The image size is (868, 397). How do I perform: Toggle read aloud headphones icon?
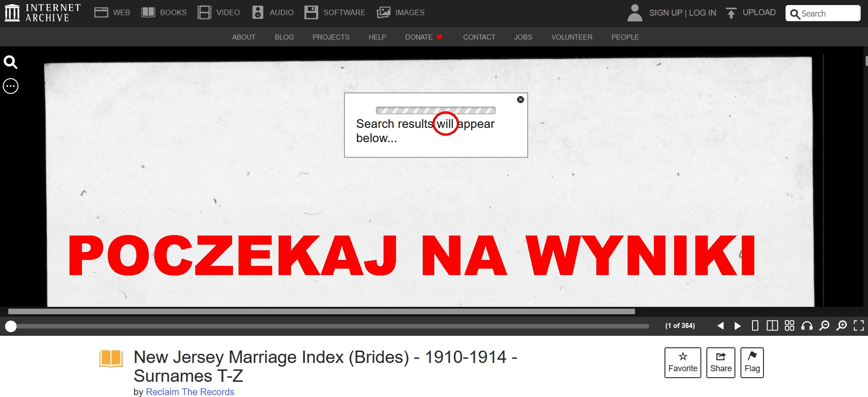[x=807, y=326]
